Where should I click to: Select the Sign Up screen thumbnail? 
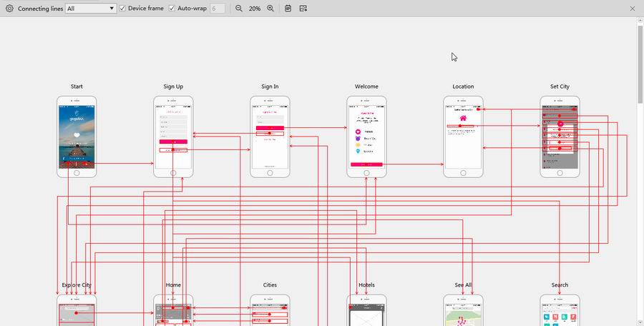pyautogui.click(x=173, y=137)
